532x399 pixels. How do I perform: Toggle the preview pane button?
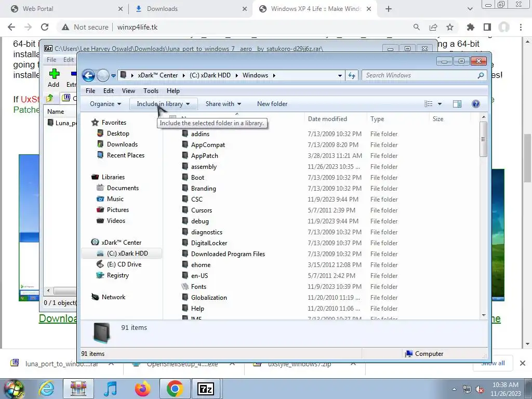[457, 104]
